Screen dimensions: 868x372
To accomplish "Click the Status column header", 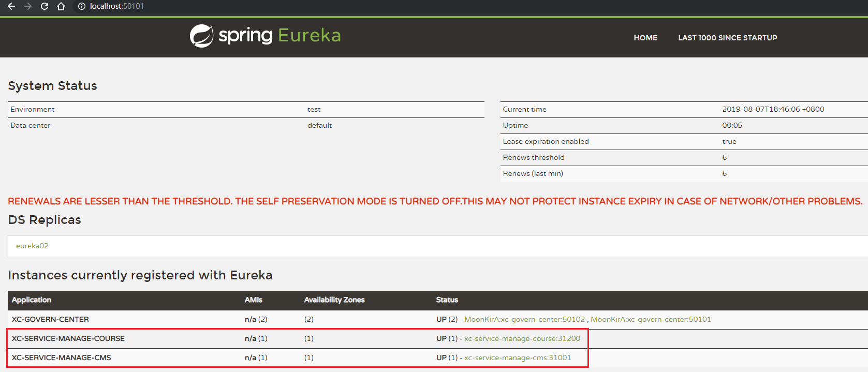I will click(x=447, y=300).
